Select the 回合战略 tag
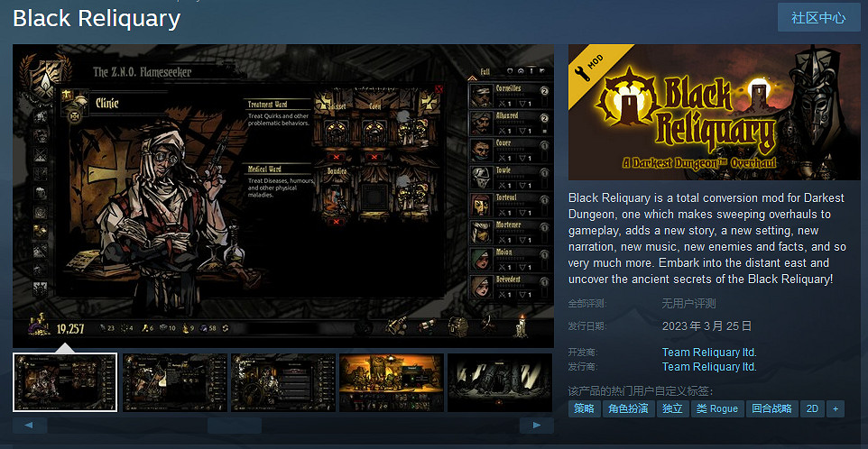Viewport: 868px width, 449px height. [771, 409]
